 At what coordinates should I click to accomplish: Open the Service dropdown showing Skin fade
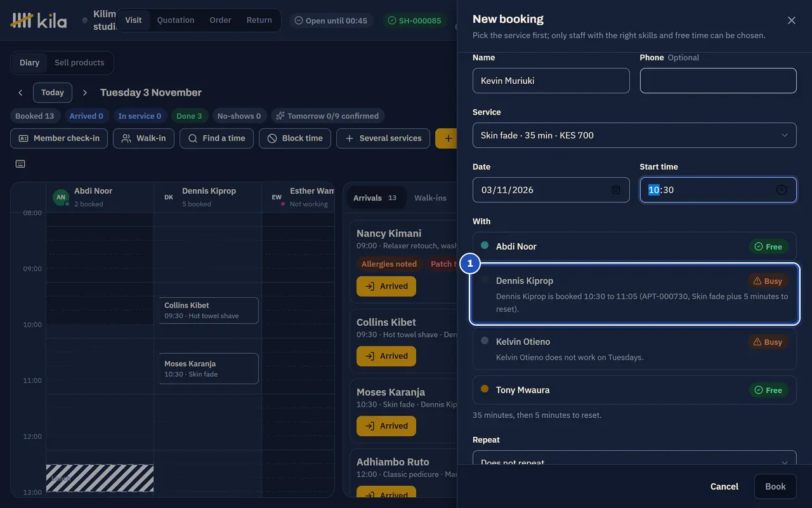[x=634, y=135]
